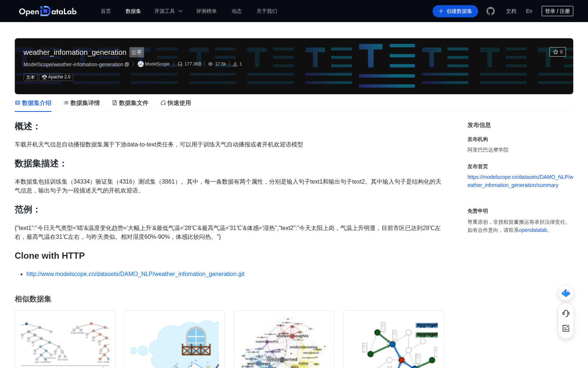Screen dimensions: 588x368
Task: Open 数据集 in navigation bar
Action: 133,11
